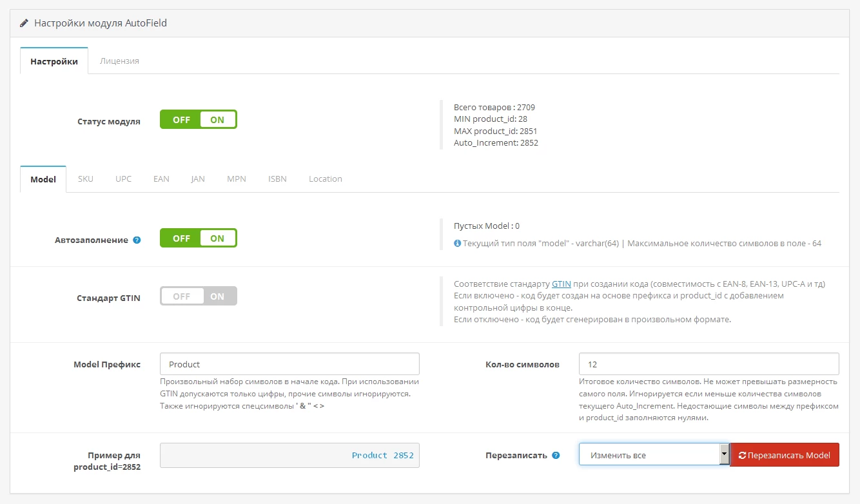Click the Кол-во символов input field
The height and width of the screenshot is (504, 860).
(709, 363)
